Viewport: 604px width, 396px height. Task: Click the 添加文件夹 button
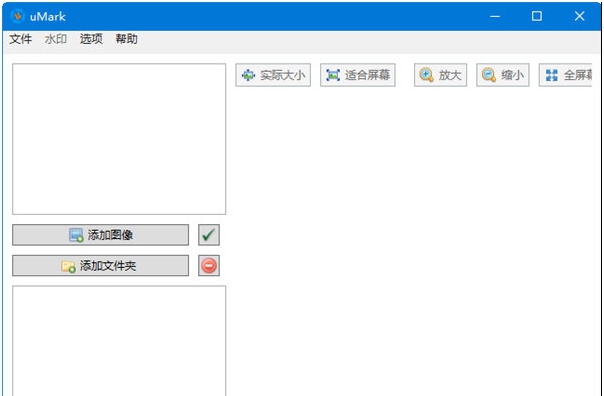tap(101, 266)
